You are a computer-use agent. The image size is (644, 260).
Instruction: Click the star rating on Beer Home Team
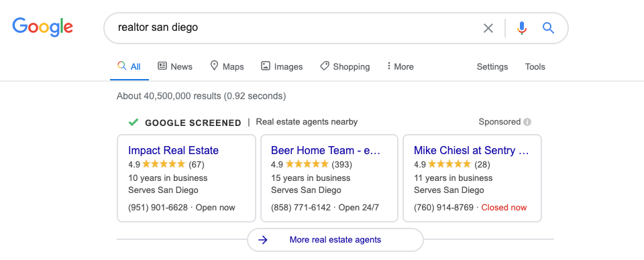tap(307, 164)
